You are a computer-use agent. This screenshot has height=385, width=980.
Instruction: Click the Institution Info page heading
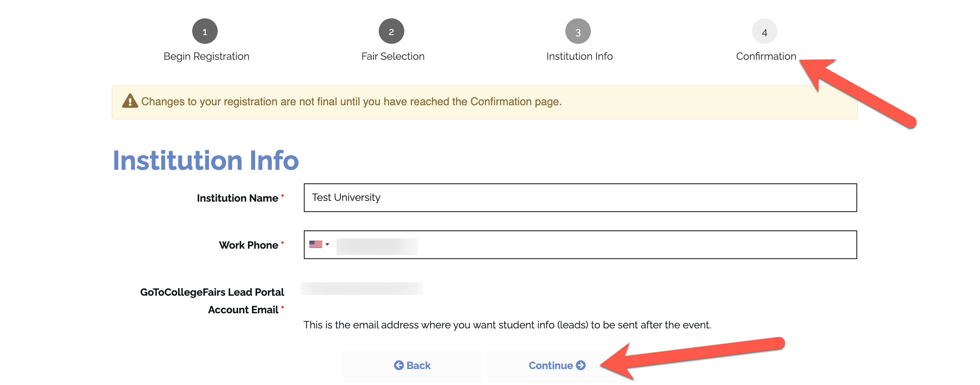click(x=206, y=161)
